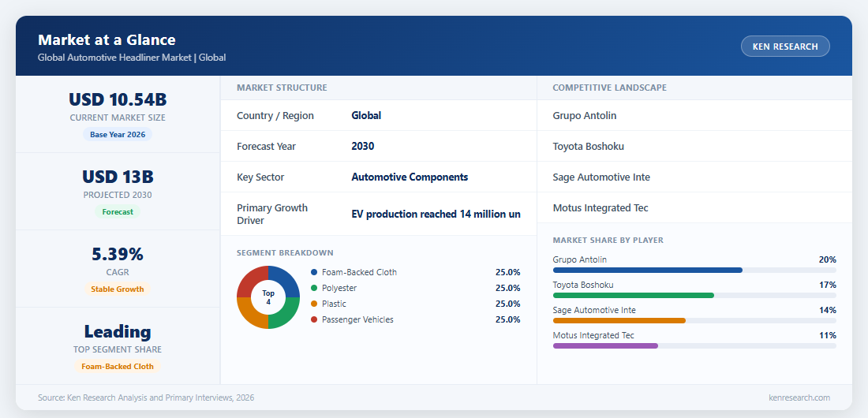868x418 pixels.
Task: Click the TOP SEGMENT SHARE caption
Action: tap(118, 350)
